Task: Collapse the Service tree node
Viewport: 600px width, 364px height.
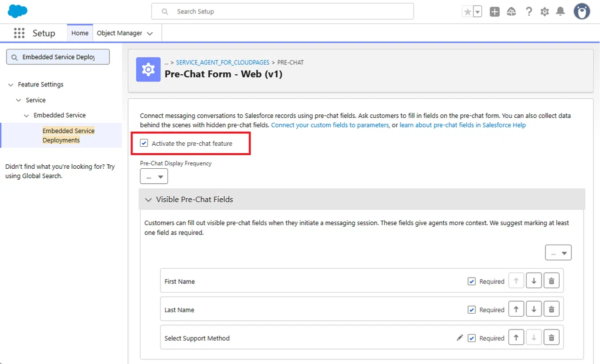Action: 18,100
